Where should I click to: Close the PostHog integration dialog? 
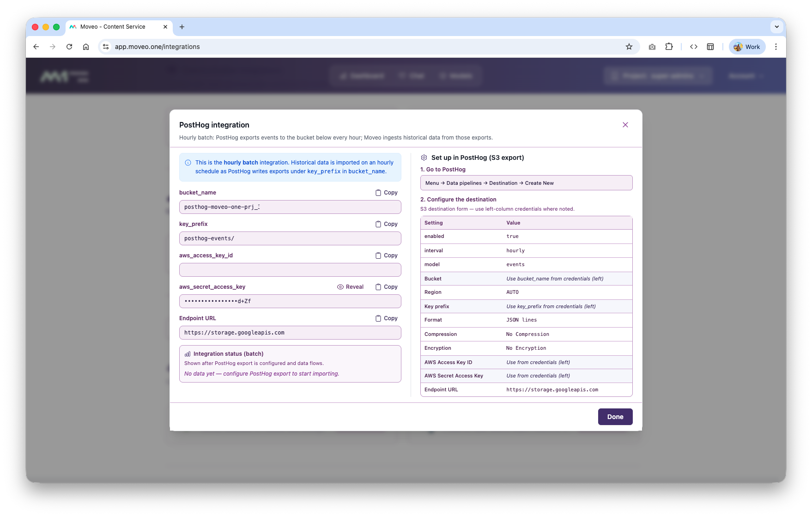point(625,125)
